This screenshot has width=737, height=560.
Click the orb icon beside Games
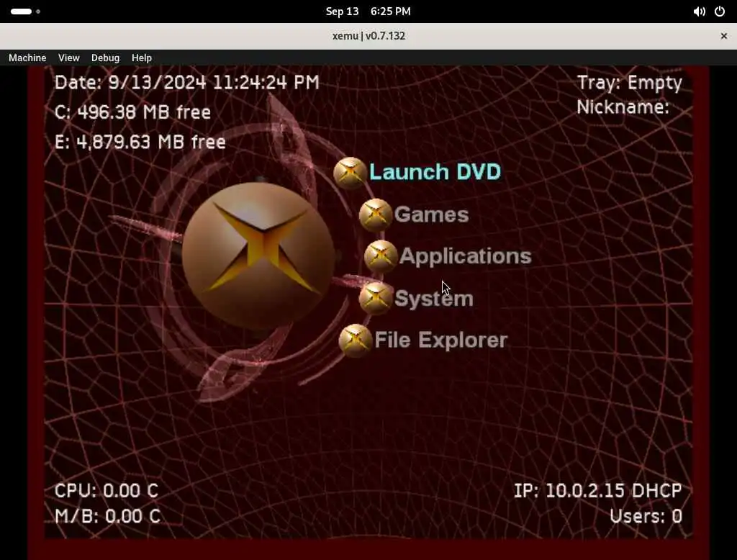(x=376, y=215)
